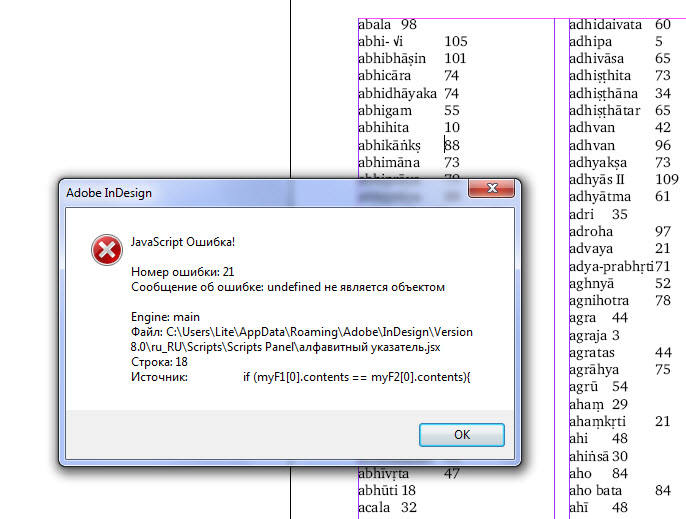This screenshot has height=519, width=686.
Task: Click the 'acala' entry at the bottom
Action: click(374, 508)
